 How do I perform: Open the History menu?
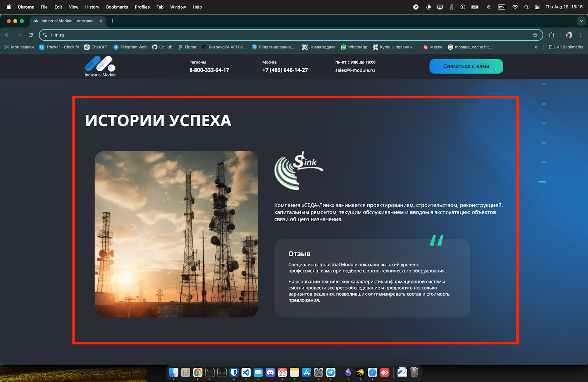[x=92, y=7]
